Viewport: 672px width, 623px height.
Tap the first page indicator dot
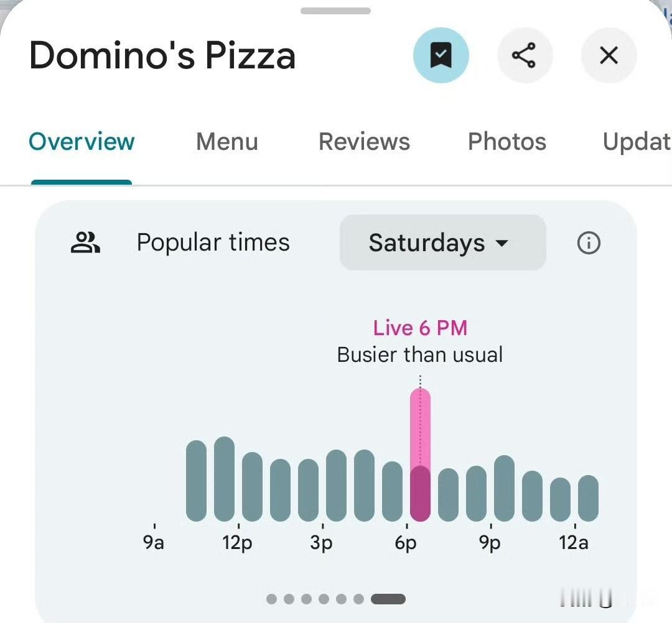coord(271,599)
